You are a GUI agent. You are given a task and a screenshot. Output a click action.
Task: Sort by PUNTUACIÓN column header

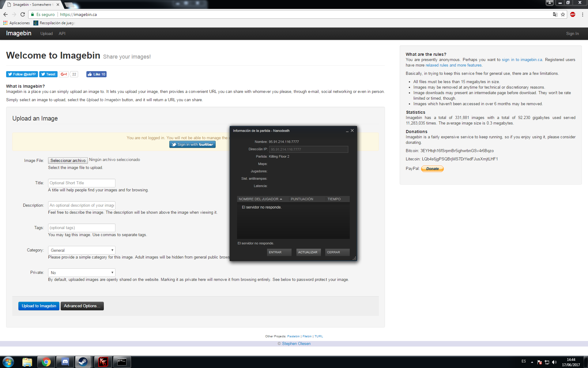coord(307,199)
